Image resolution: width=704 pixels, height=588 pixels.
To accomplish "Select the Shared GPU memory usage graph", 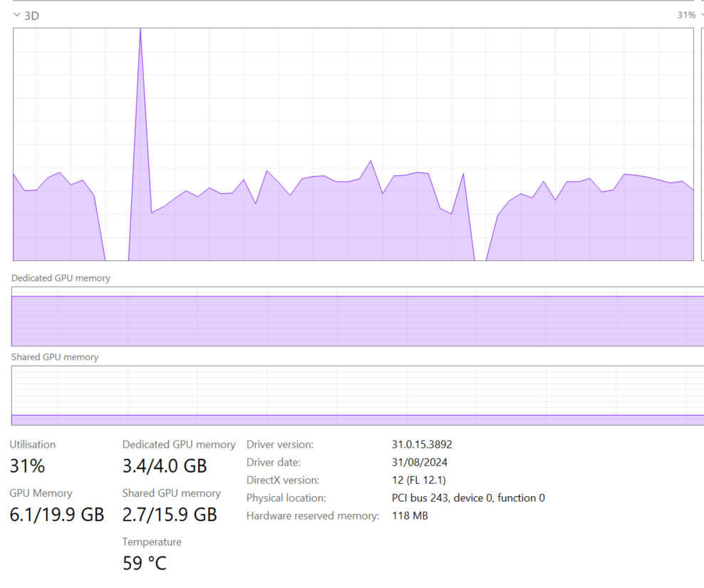I will click(x=356, y=396).
